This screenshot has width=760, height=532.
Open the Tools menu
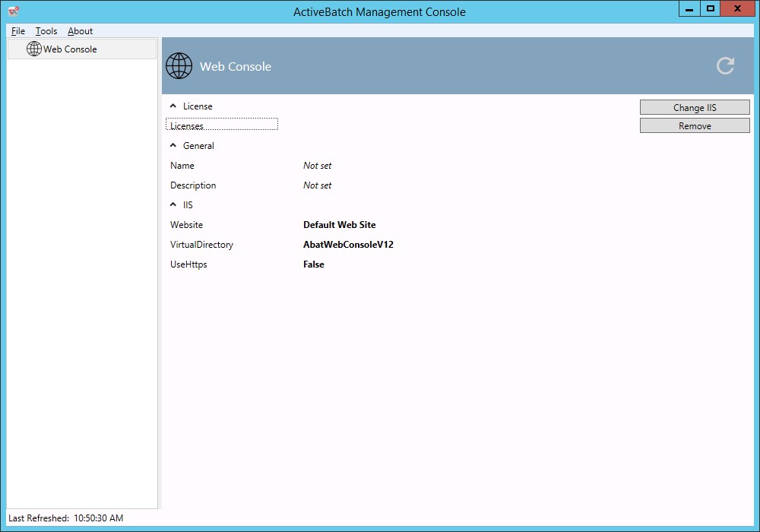[46, 31]
